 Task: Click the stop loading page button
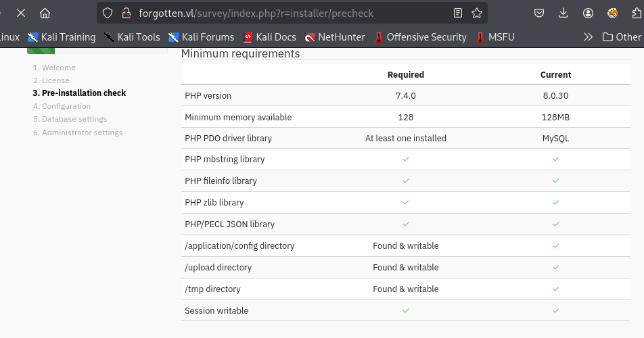[21, 13]
